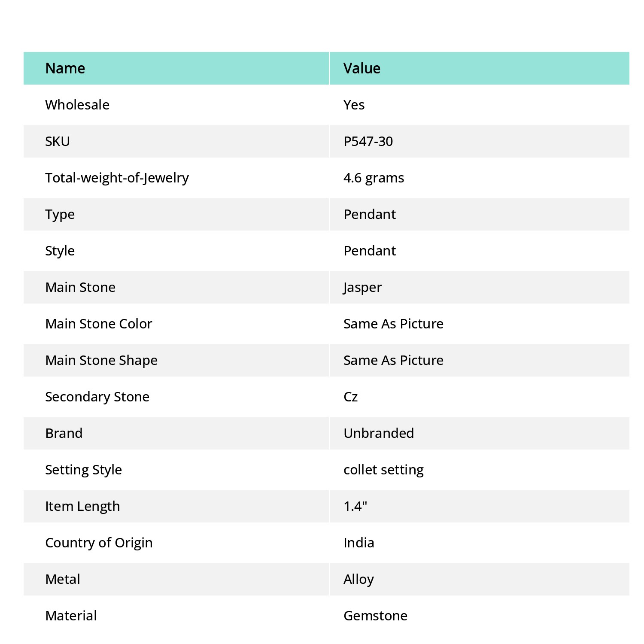The height and width of the screenshot is (644, 644).
Task: Click the Setting Style label
Action: tap(83, 470)
